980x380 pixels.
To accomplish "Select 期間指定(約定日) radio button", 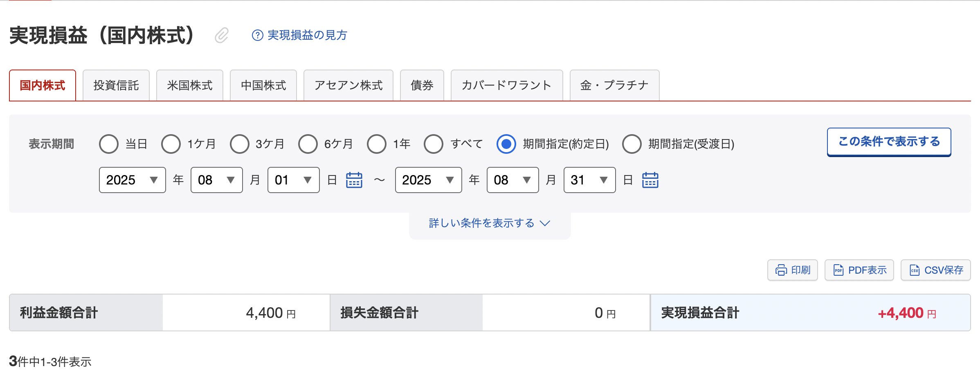I will click(506, 144).
